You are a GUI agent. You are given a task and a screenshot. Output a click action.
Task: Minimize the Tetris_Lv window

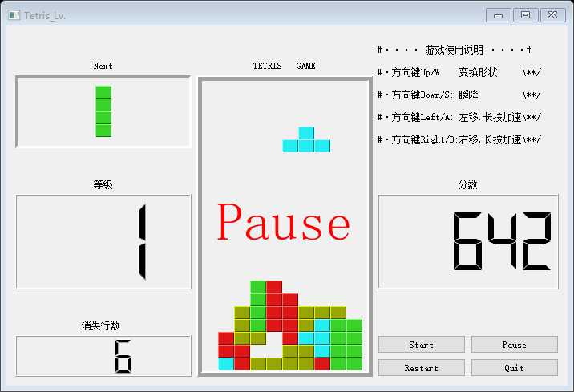[498, 15]
